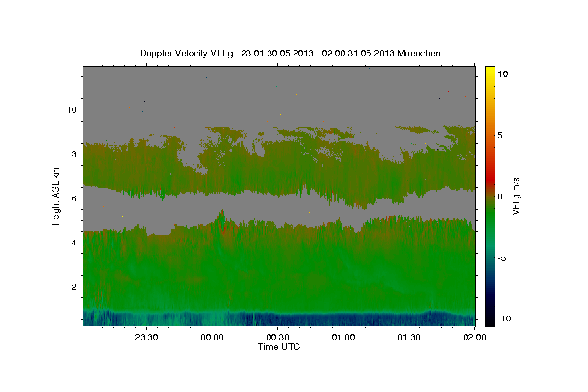Click the height tick label 2

click(74, 286)
